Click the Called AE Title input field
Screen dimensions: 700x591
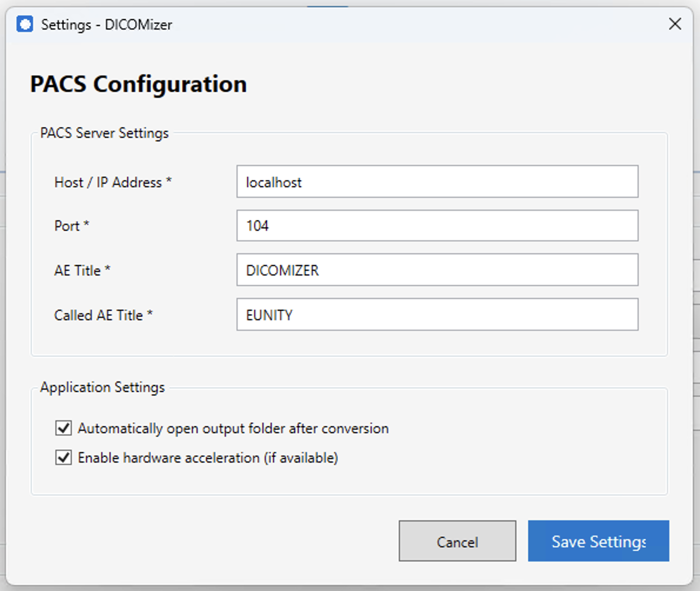437,314
